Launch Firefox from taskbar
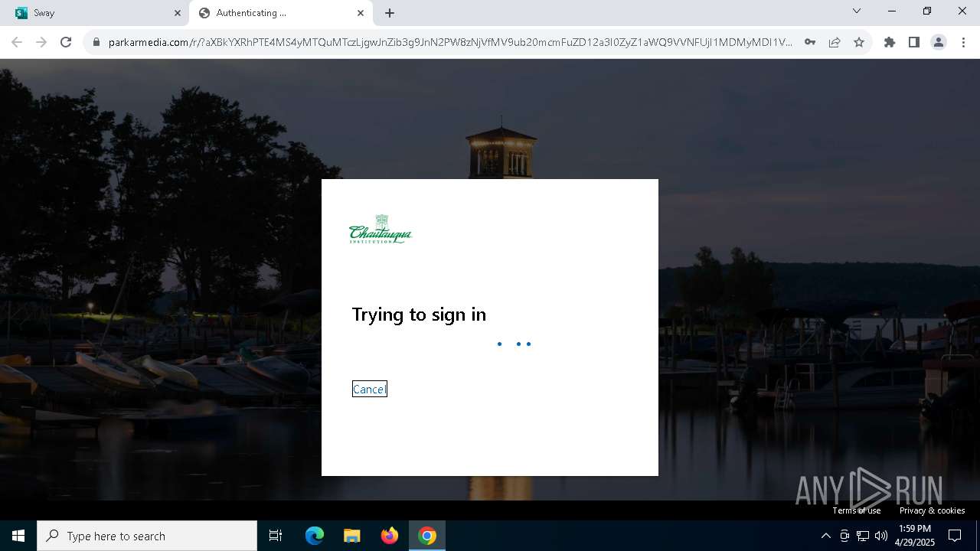This screenshot has width=980, height=551. pos(390,536)
